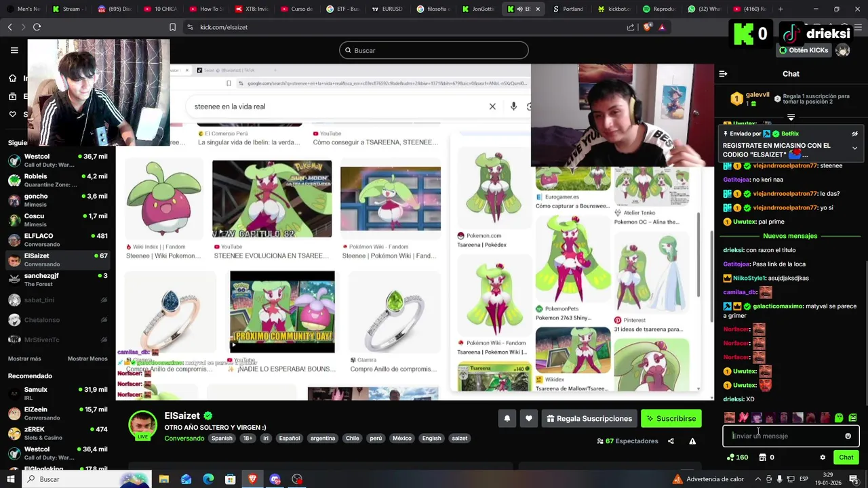Collapse the followed list with Mostrar Menos

[87, 359]
